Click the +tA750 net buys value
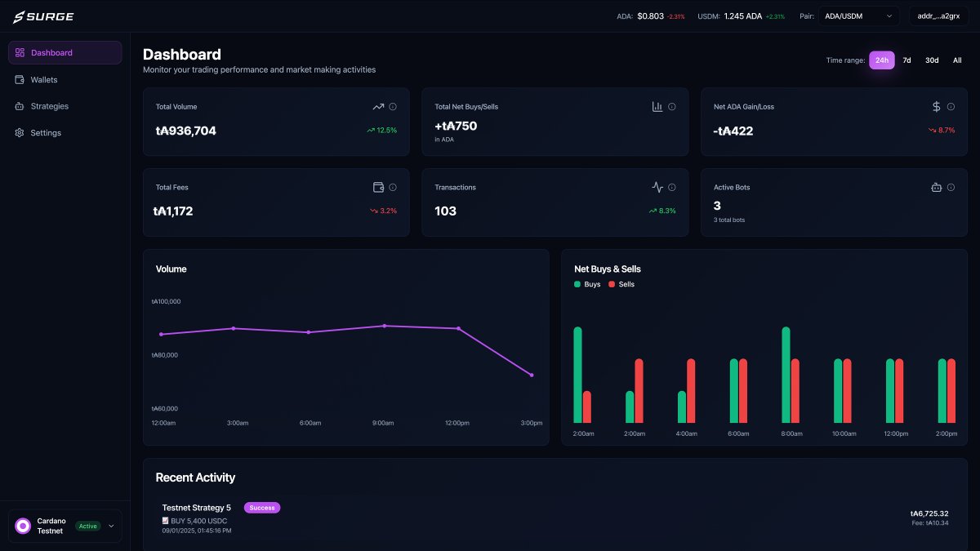The height and width of the screenshot is (551, 980). pos(456,126)
